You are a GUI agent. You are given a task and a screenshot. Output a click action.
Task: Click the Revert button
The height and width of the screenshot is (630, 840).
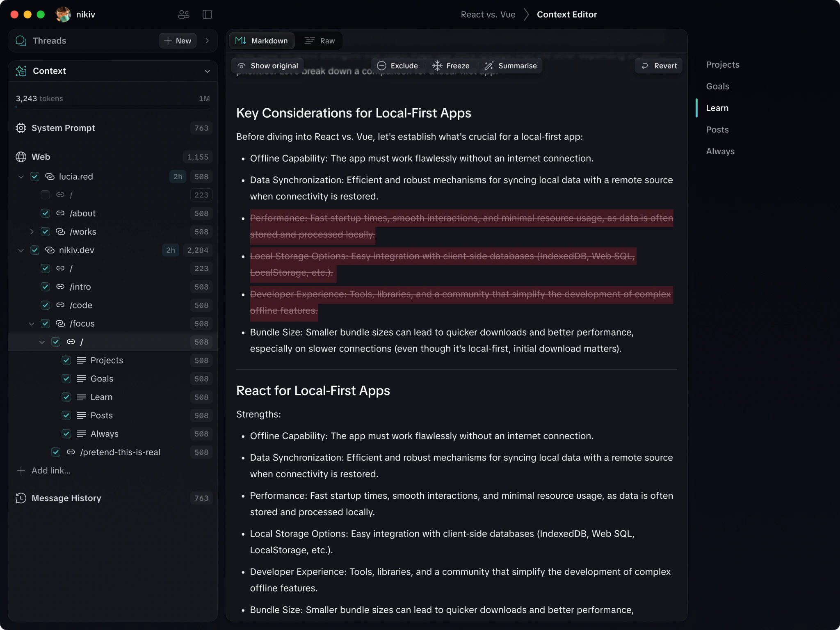658,66
